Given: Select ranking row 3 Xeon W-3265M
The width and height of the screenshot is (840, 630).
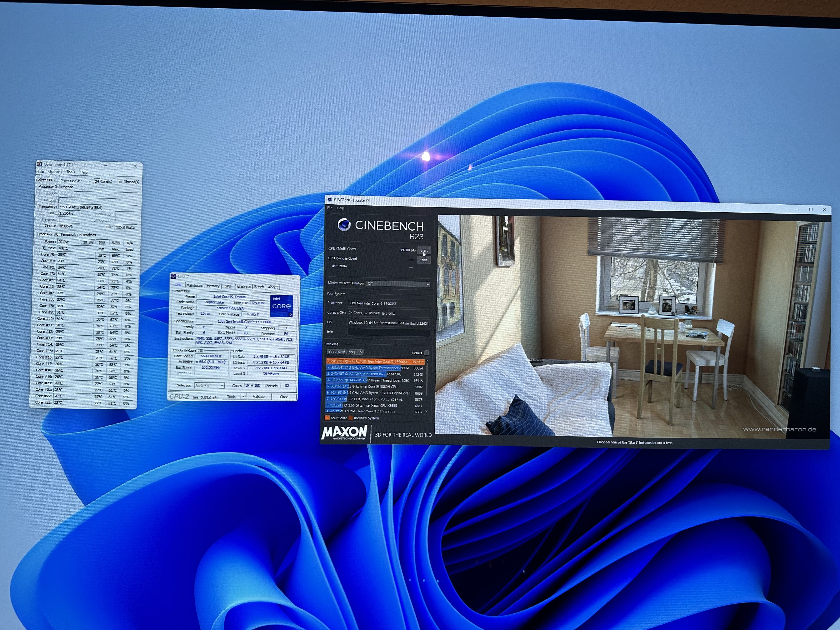Looking at the screenshot, I should pos(375,374).
